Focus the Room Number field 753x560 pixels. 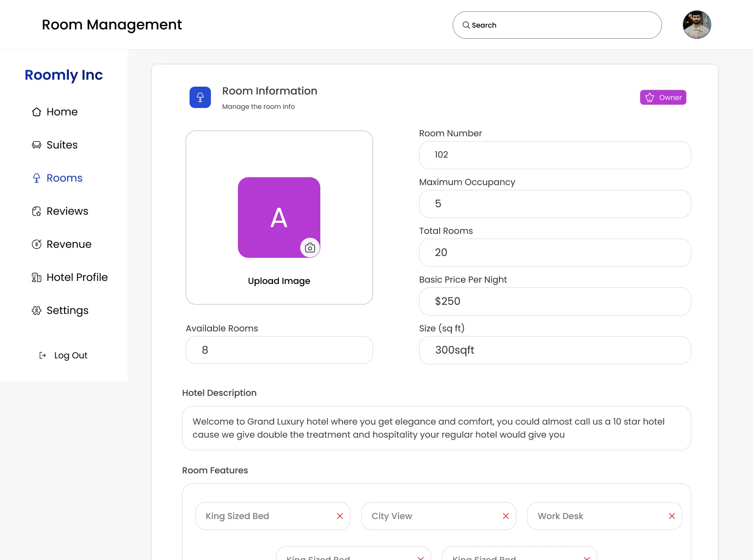pyautogui.click(x=555, y=155)
